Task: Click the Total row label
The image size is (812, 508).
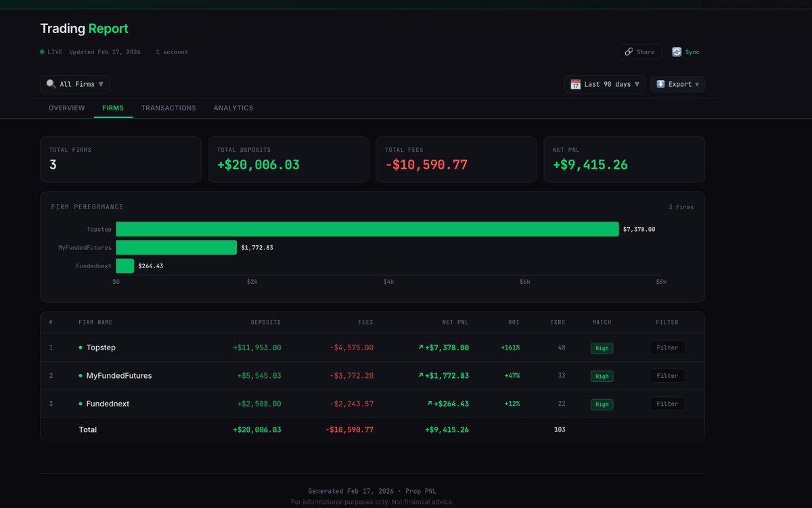Action: tap(88, 429)
